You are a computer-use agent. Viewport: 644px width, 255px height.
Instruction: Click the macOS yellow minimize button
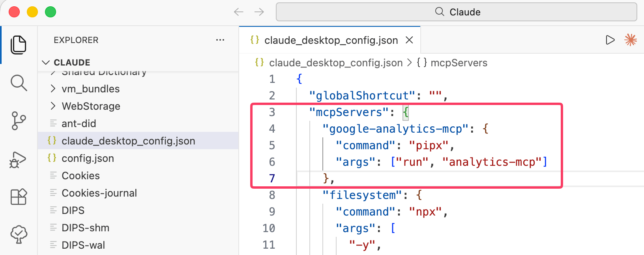click(32, 12)
